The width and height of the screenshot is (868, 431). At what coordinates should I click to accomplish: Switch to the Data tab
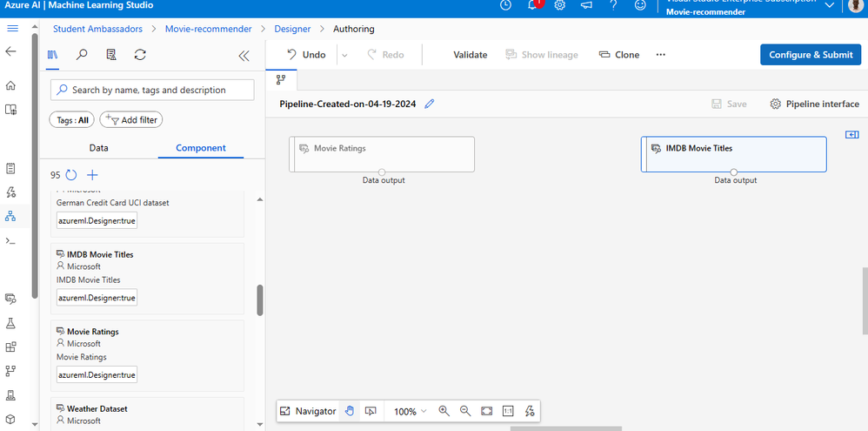pos(99,148)
